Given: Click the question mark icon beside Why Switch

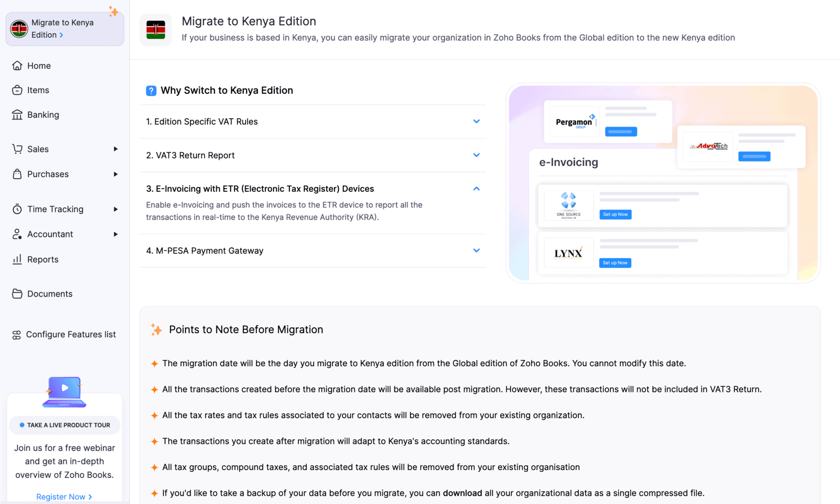Looking at the screenshot, I should (151, 91).
